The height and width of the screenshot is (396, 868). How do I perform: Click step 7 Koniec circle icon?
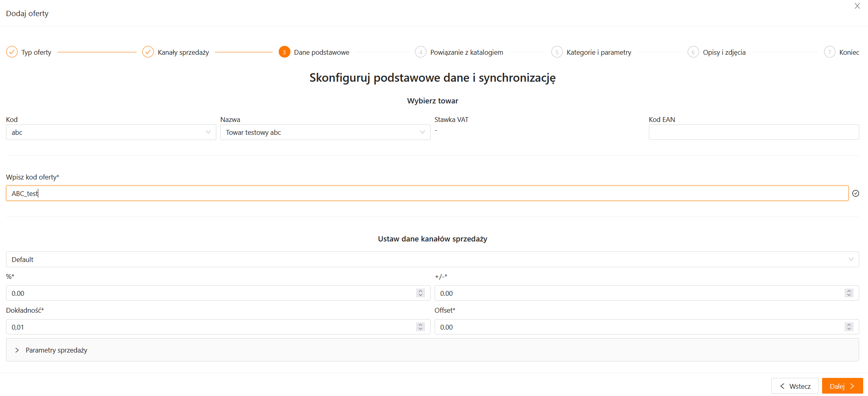click(829, 52)
